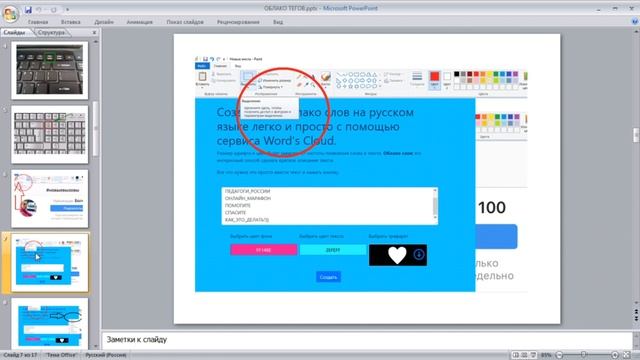Select the Paint screenshot image on slide
This screenshot has width=640, height=360.
[361, 173]
